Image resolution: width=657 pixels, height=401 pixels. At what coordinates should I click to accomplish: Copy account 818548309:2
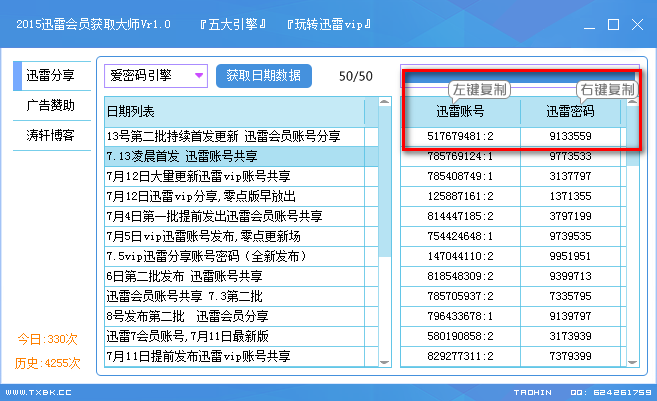tap(460, 276)
